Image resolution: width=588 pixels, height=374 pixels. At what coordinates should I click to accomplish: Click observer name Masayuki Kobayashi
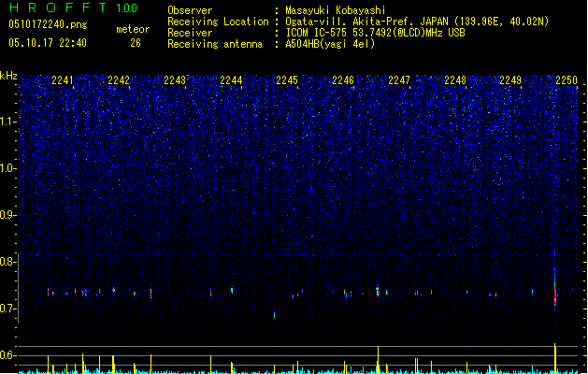tap(336, 10)
